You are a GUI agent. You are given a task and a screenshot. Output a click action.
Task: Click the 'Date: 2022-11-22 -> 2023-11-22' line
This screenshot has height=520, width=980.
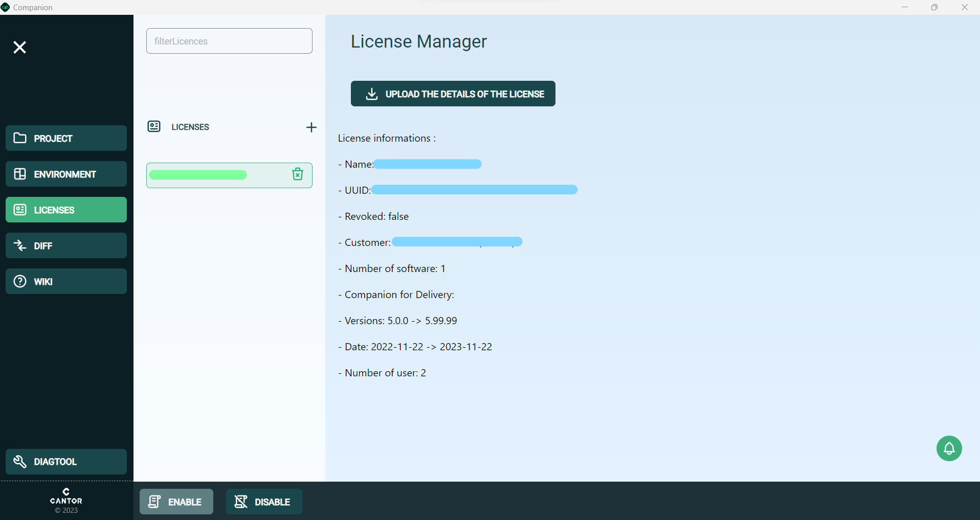(x=415, y=347)
